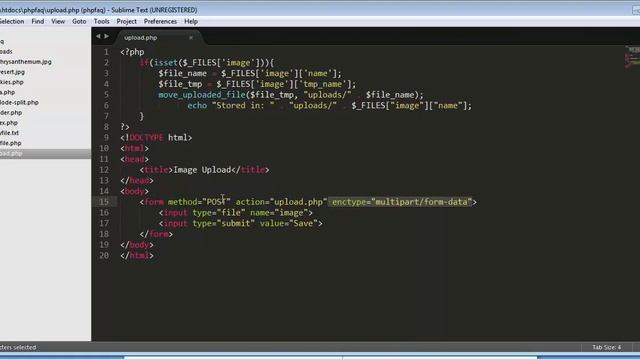Close the upload.php tab
The height and width of the screenshot is (360, 640).
pyautogui.click(x=191, y=38)
